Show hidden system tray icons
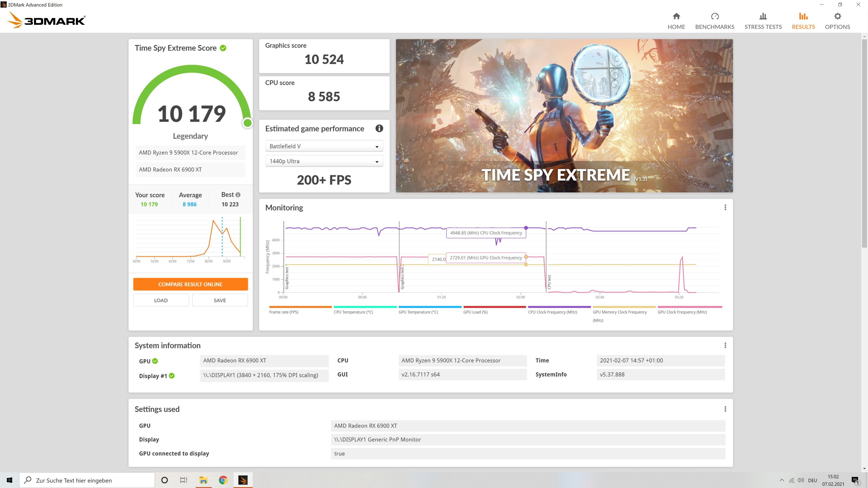 [x=782, y=480]
